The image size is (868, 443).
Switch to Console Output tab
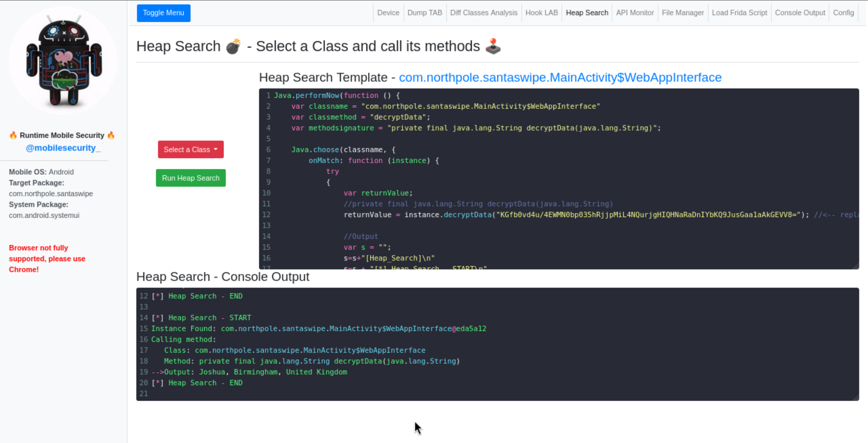coord(800,13)
